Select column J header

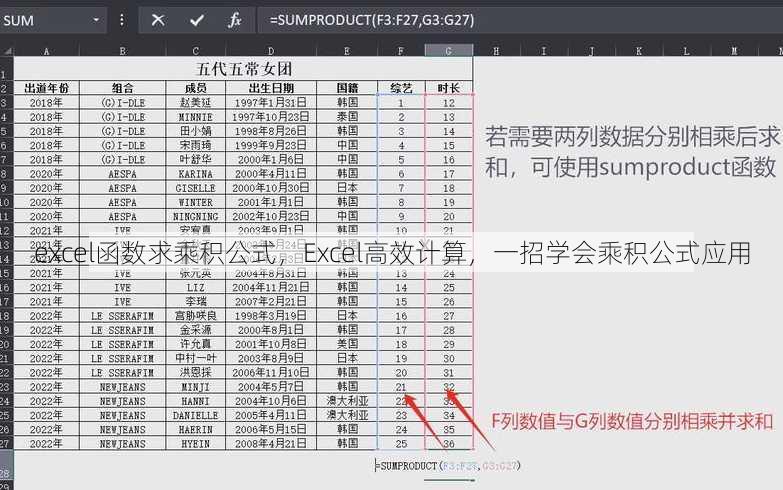tap(591, 51)
